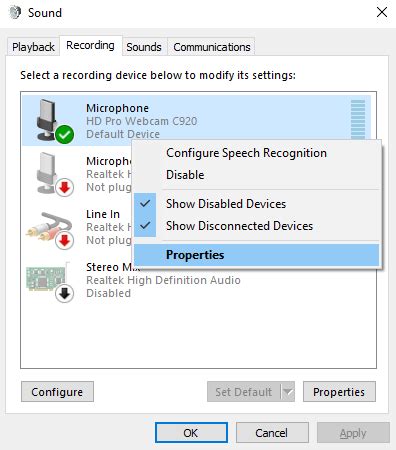Click the webcam microphone level meter
The width and height of the screenshot is (396, 450).
pos(358,119)
